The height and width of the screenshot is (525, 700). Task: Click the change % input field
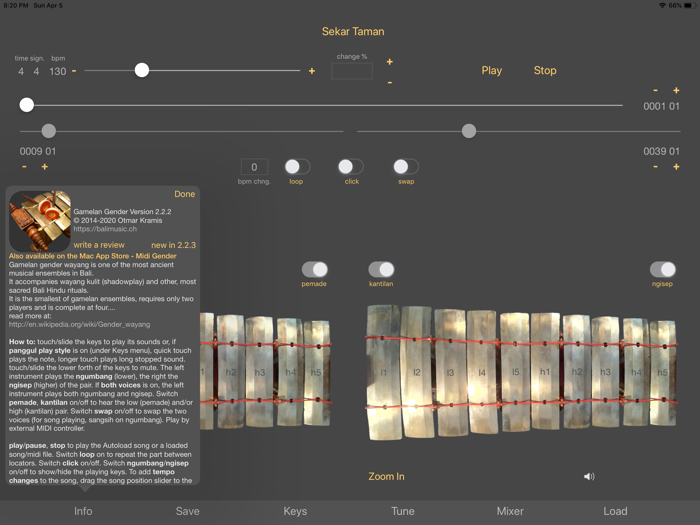click(352, 71)
